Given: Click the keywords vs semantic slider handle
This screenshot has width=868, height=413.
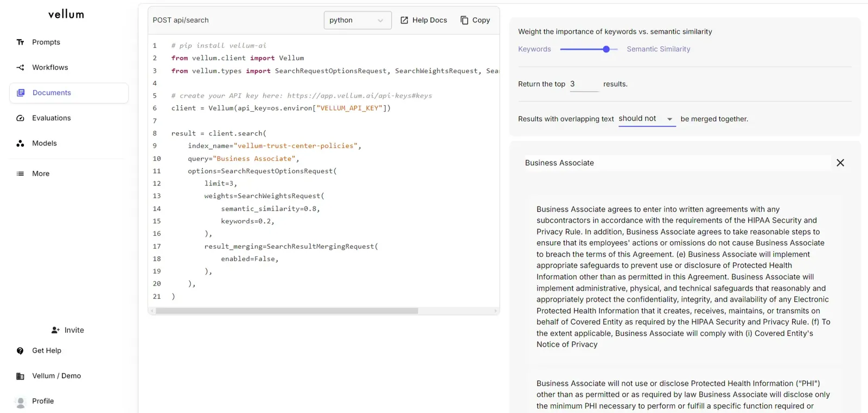Looking at the screenshot, I should [x=606, y=49].
